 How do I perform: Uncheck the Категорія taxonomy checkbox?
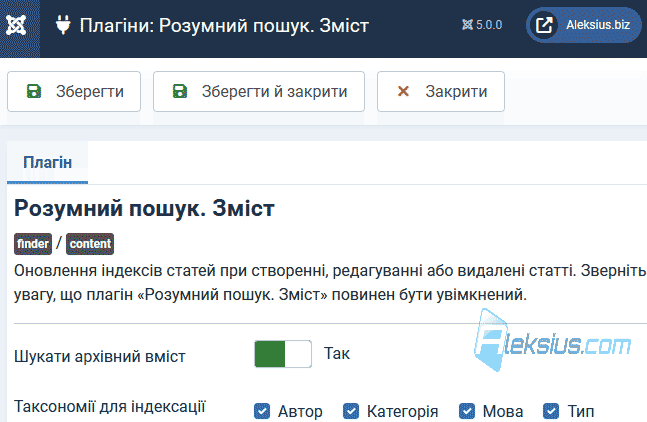coord(351,411)
